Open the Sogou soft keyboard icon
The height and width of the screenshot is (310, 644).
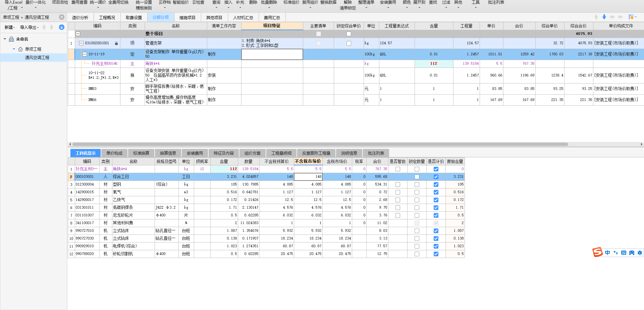(624, 253)
